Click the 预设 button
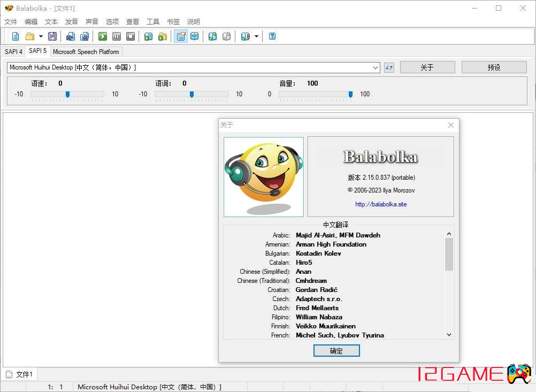 coord(494,67)
